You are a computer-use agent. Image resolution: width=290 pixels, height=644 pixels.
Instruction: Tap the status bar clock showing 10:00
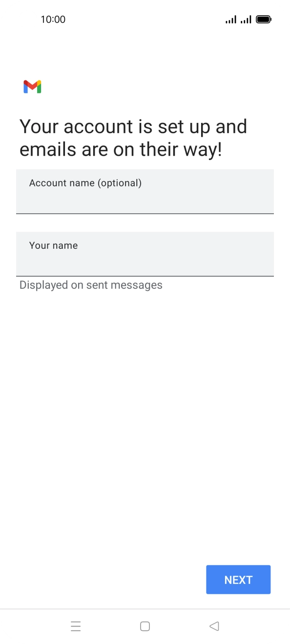click(x=53, y=19)
